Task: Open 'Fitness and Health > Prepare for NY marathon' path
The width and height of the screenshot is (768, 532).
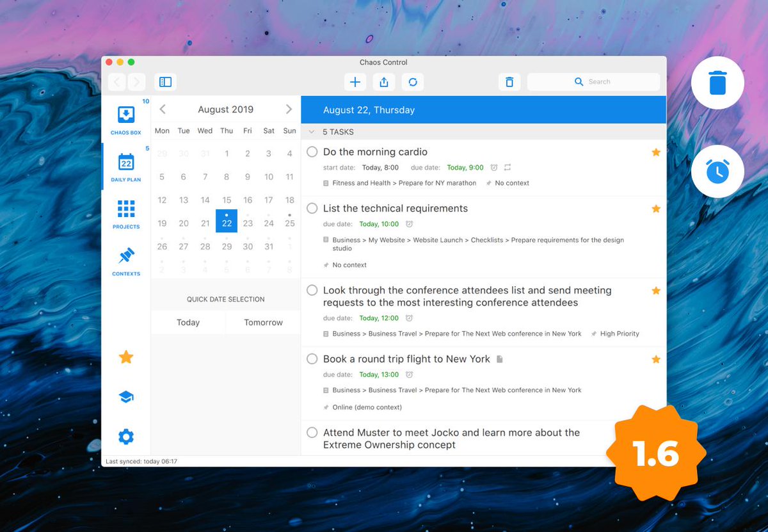Action: point(404,183)
